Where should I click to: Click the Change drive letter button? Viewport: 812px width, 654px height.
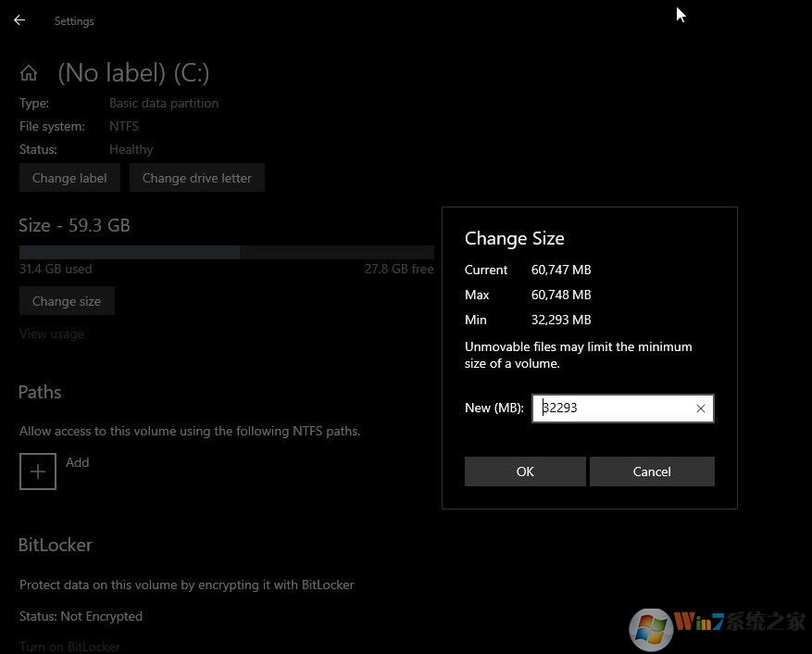(x=196, y=177)
